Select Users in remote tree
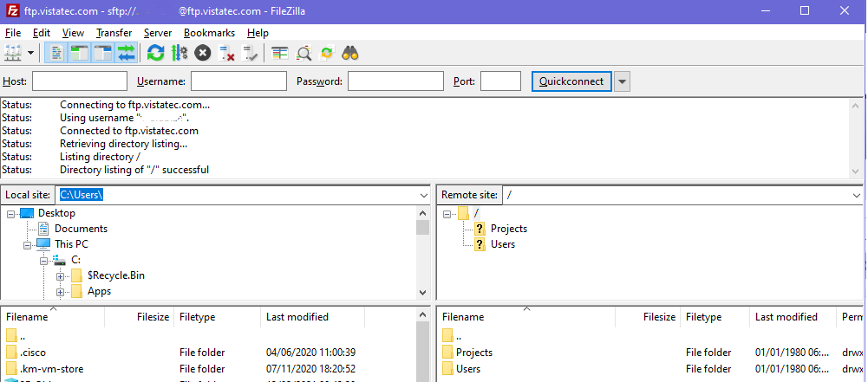Image resolution: width=868 pixels, height=382 pixels. pos(503,244)
